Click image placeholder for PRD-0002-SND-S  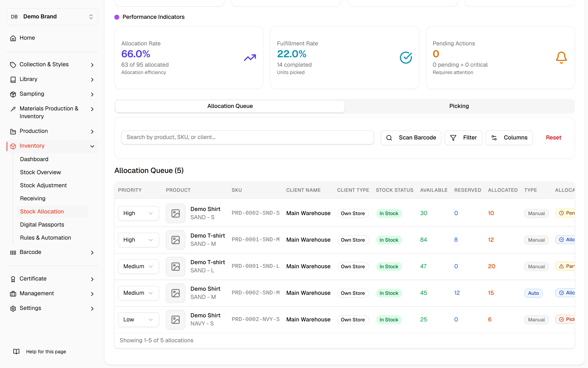coord(175,213)
